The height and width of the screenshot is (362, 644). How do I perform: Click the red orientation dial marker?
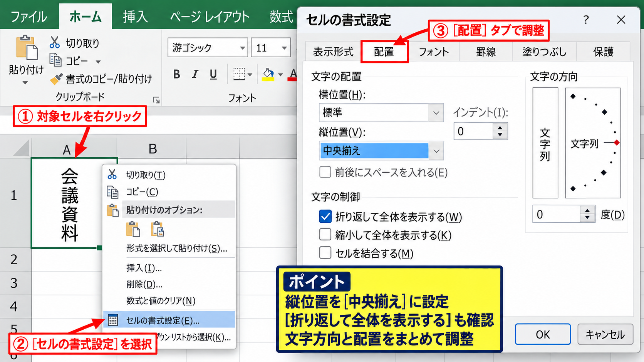617,143
